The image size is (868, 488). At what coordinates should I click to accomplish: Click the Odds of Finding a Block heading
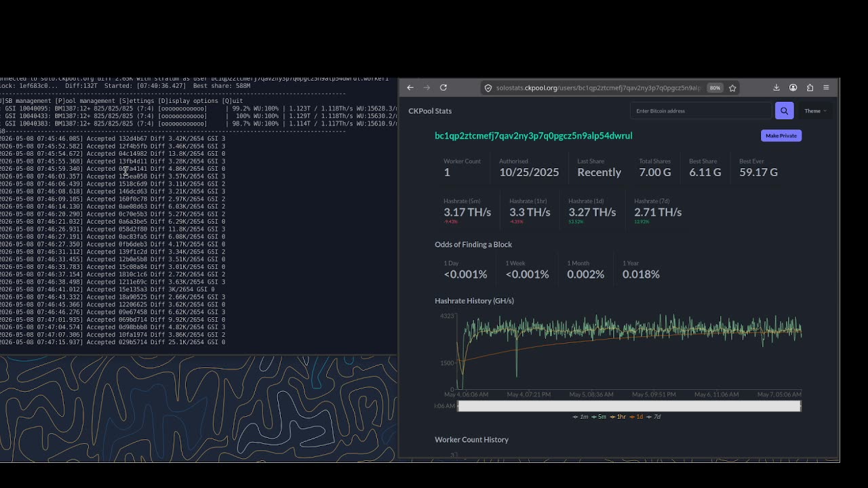tap(473, 245)
